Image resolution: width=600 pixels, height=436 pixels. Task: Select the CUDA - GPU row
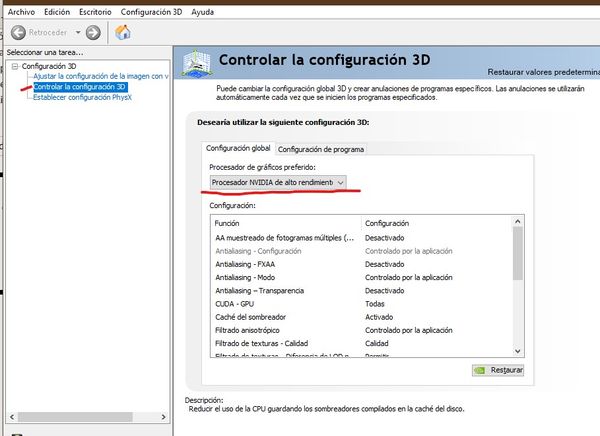point(362,304)
